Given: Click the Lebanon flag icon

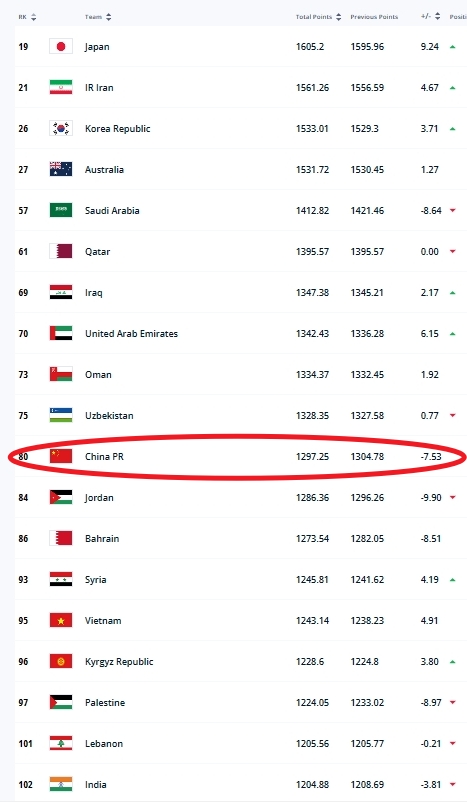Looking at the screenshot, I should (x=61, y=743).
